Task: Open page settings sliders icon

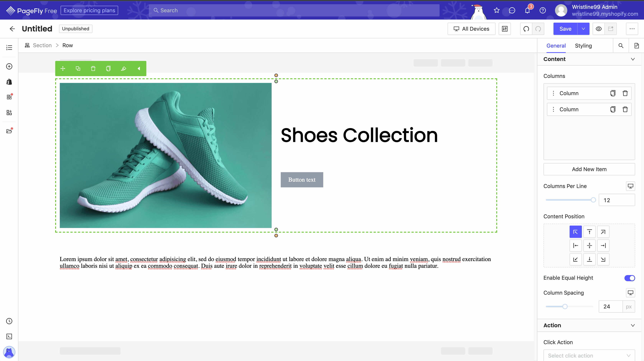Action: point(505,29)
